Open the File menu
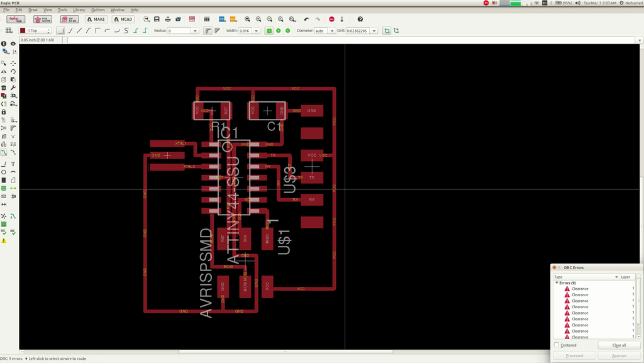 tap(6, 10)
